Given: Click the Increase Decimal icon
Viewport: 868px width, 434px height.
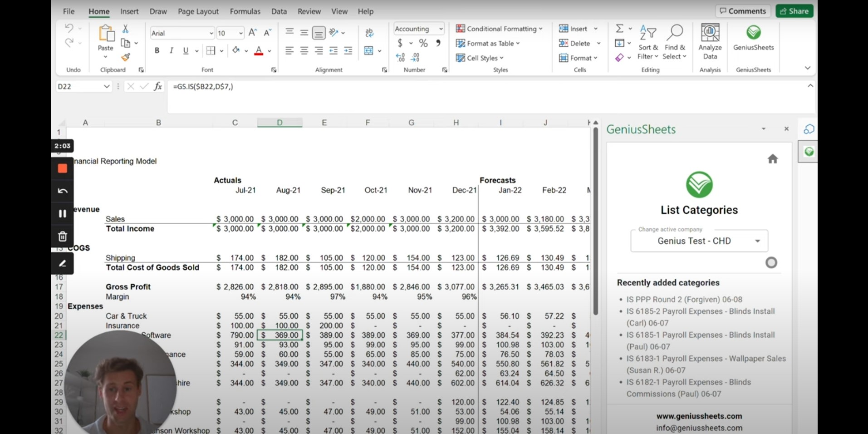Looking at the screenshot, I should coord(400,58).
